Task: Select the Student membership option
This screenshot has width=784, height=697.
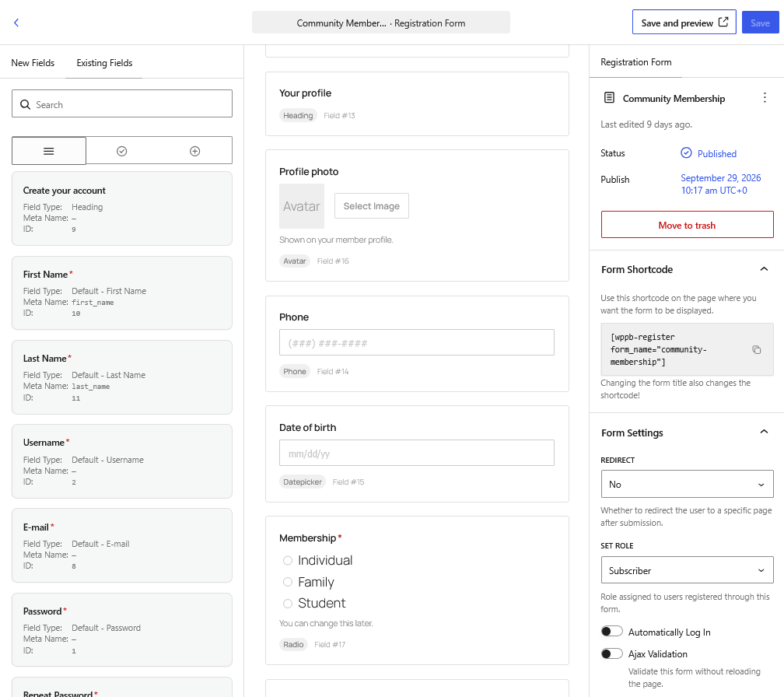Action: point(288,604)
